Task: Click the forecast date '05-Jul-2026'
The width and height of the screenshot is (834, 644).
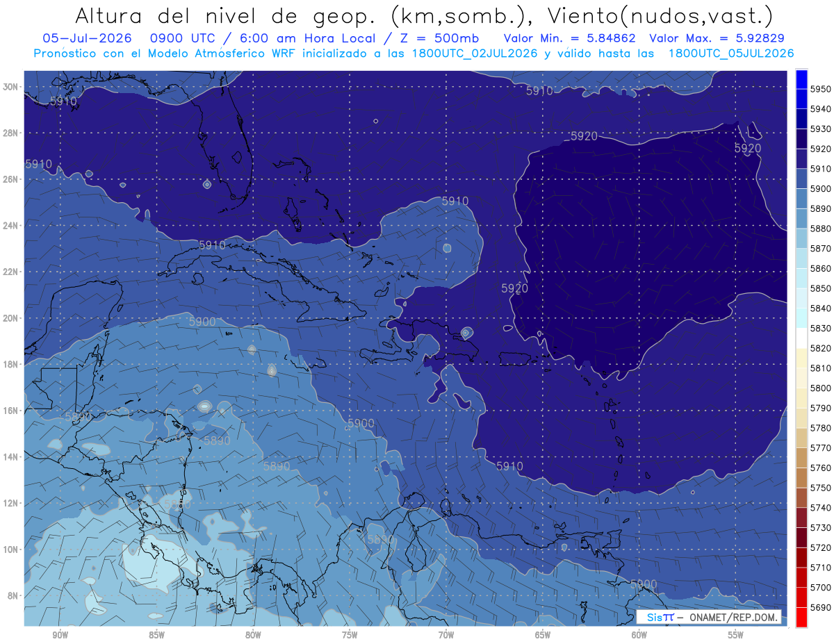Action: pos(86,38)
